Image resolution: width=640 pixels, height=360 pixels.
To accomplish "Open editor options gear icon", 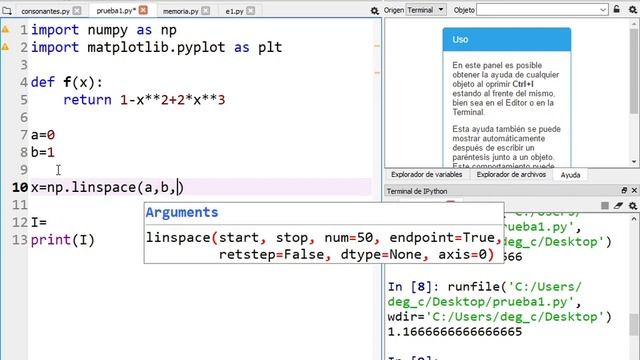I will (374, 11).
